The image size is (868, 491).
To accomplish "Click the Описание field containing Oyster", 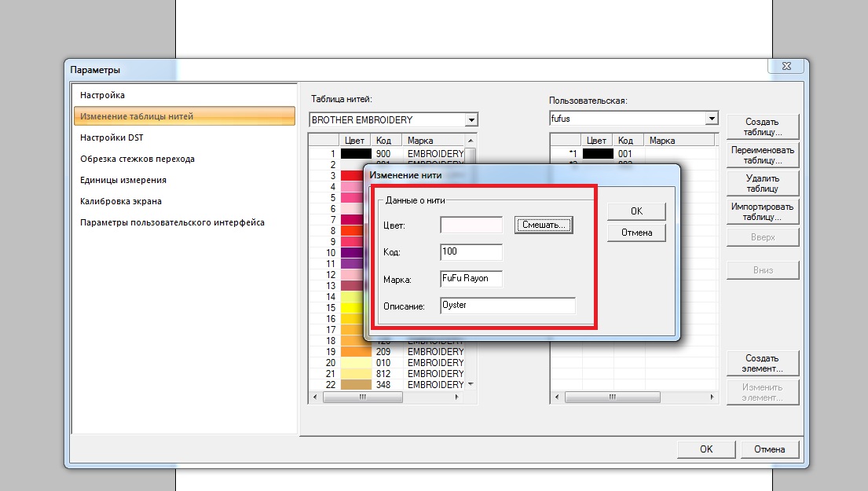I will [507, 306].
